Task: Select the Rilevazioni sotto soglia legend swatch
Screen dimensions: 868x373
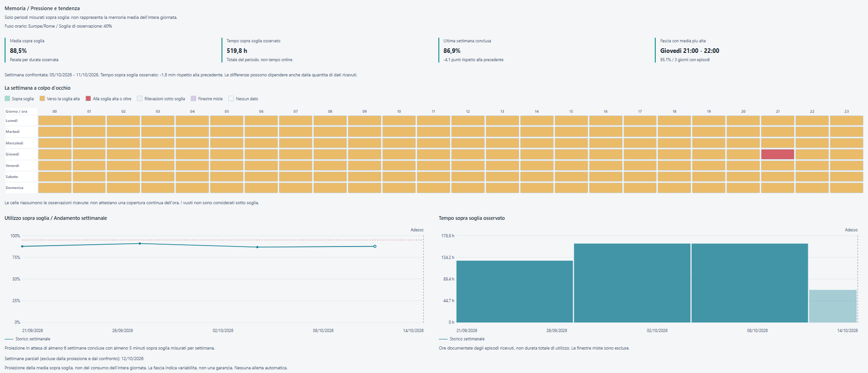Action: coord(140,98)
